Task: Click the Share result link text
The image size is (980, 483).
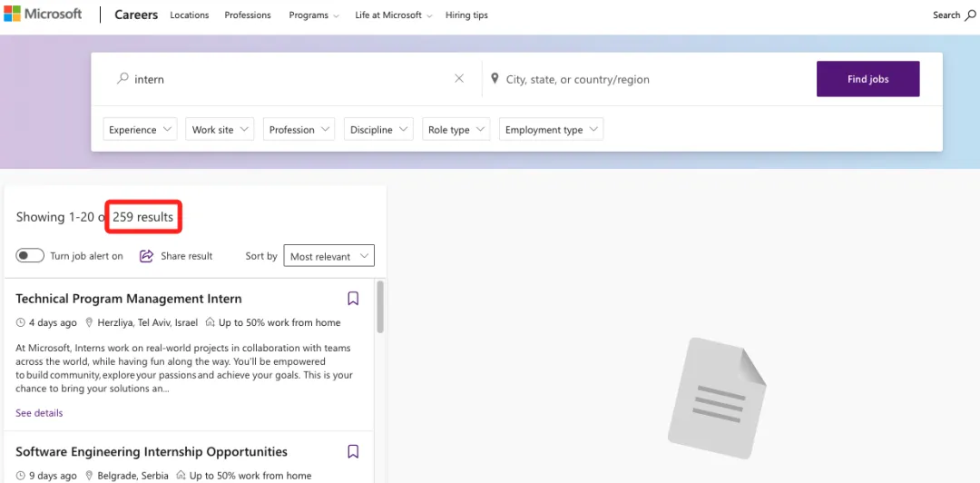Action: click(187, 256)
